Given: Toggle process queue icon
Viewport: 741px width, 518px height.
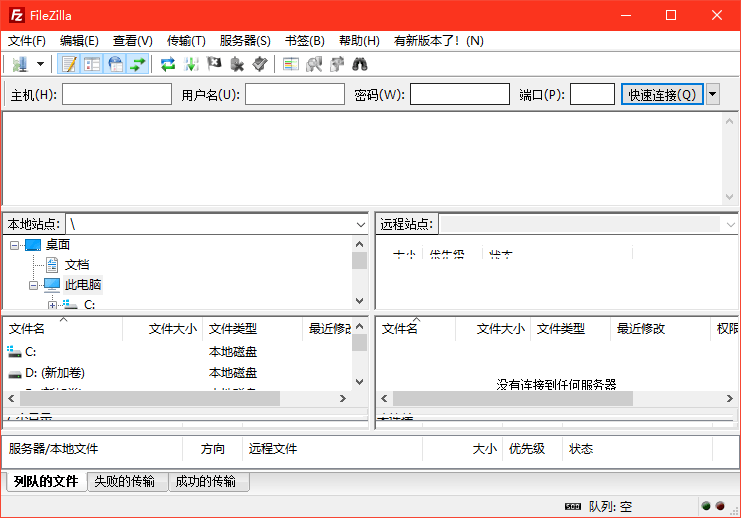Looking at the screenshot, I should pyautogui.click(x=191, y=64).
